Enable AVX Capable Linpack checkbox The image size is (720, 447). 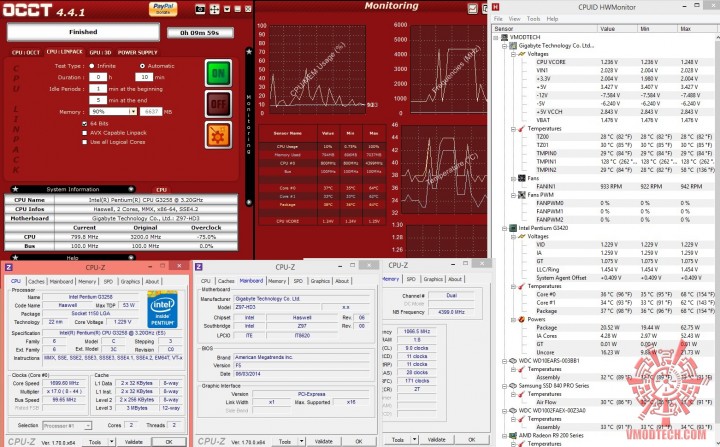tap(84, 133)
